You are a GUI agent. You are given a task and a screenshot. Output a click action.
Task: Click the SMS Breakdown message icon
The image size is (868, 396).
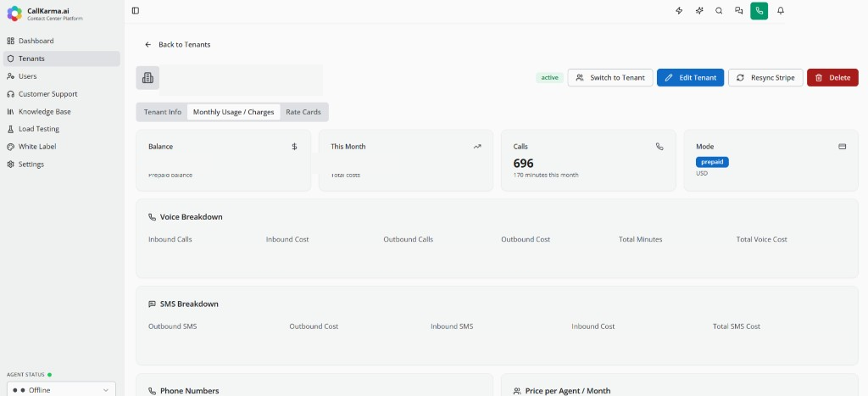(x=153, y=304)
